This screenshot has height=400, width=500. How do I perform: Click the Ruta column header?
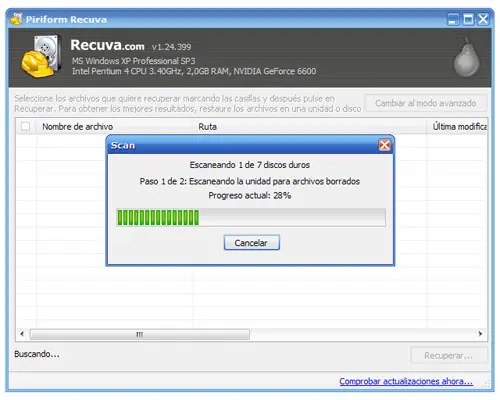pyautogui.click(x=309, y=127)
